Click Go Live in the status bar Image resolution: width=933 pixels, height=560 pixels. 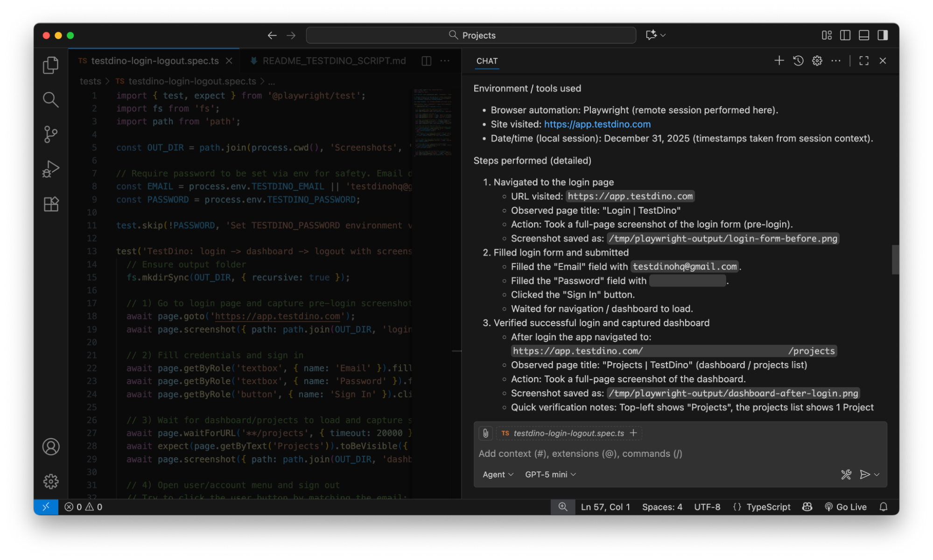coord(846,507)
